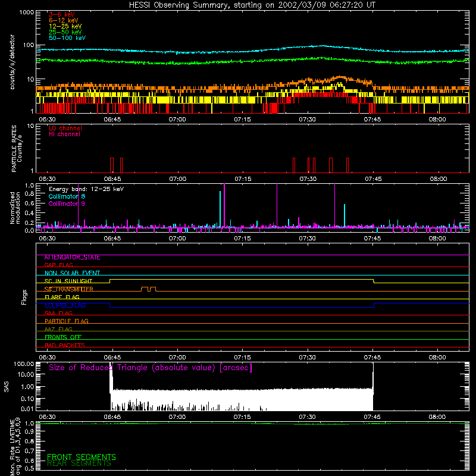Click the 100.00 tick on SAS axis
476x476 pixels.
(x=24, y=364)
